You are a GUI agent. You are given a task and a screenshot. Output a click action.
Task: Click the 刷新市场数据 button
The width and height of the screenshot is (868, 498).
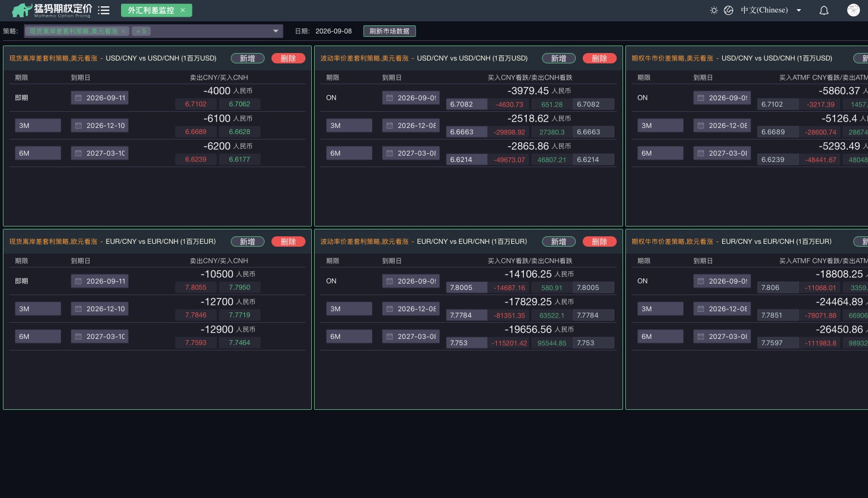click(389, 31)
